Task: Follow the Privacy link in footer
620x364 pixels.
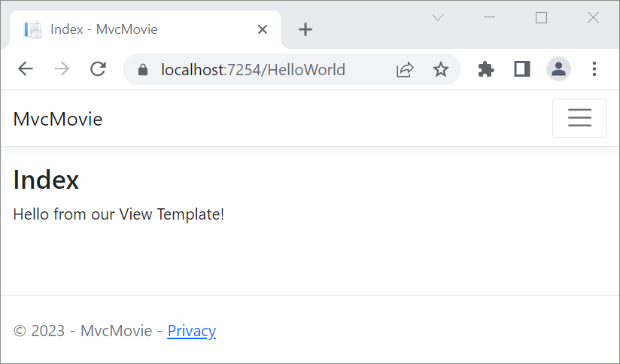Action: click(191, 331)
